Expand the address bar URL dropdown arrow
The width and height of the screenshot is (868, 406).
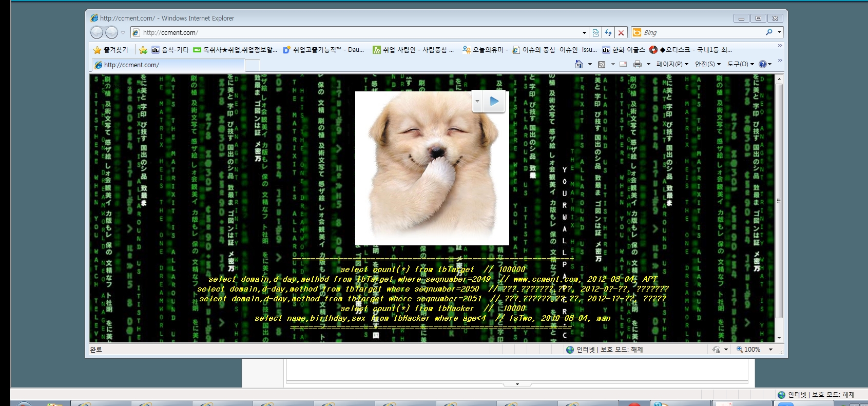click(584, 33)
